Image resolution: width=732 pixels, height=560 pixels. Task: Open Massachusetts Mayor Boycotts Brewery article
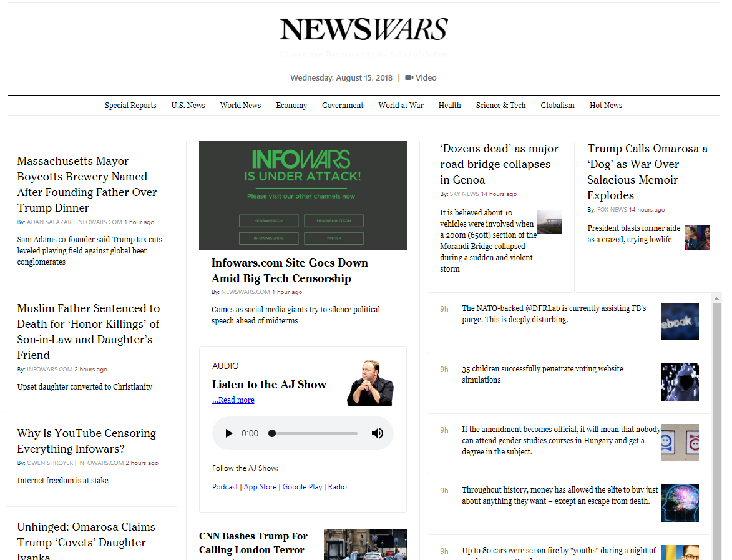(87, 184)
